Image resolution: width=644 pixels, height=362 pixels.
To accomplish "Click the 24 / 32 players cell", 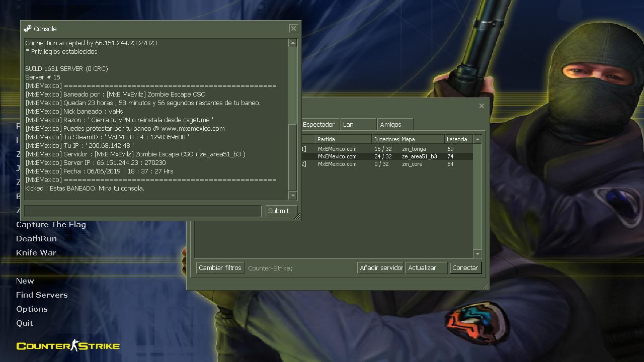I will pos(383,156).
